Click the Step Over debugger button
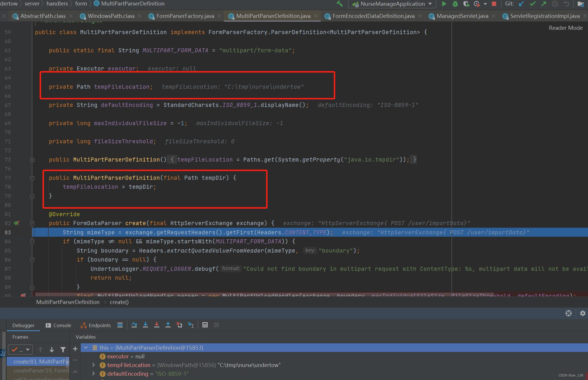The width and height of the screenshot is (588, 380). tap(134, 325)
